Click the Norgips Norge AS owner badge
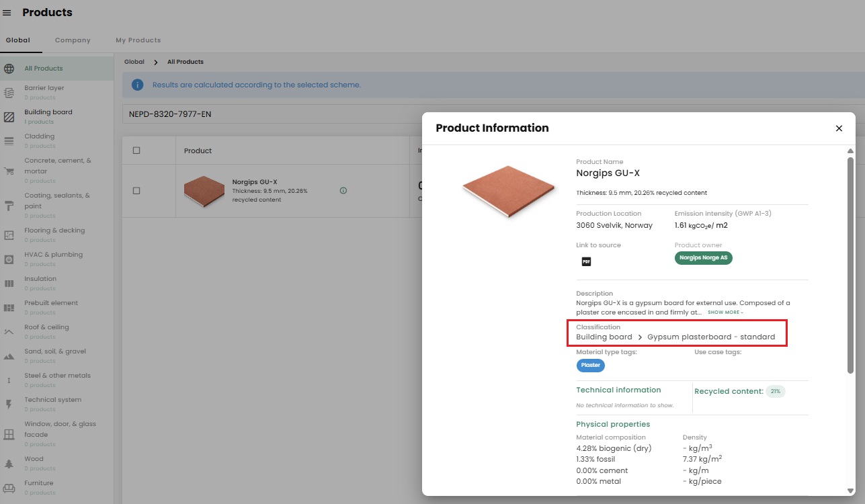Viewport: 865px width, 504px height. pyautogui.click(x=703, y=258)
